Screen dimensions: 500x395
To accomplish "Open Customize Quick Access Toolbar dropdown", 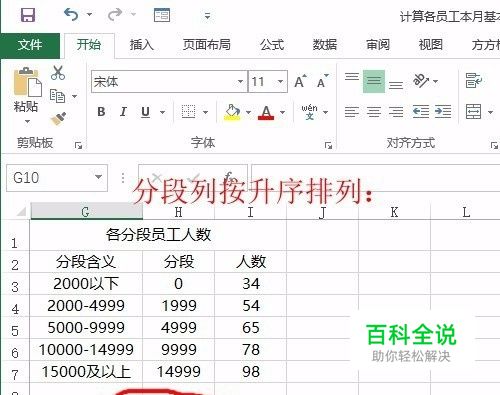I will [207, 16].
